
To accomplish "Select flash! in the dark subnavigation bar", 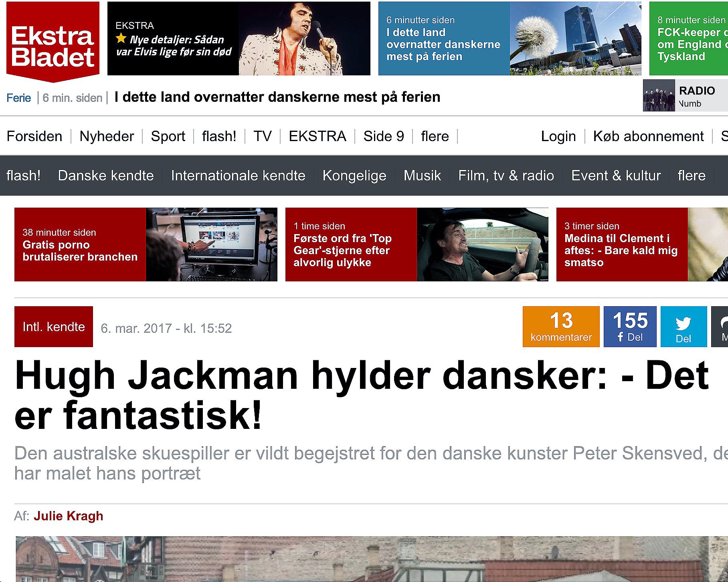I will (x=24, y=176).
